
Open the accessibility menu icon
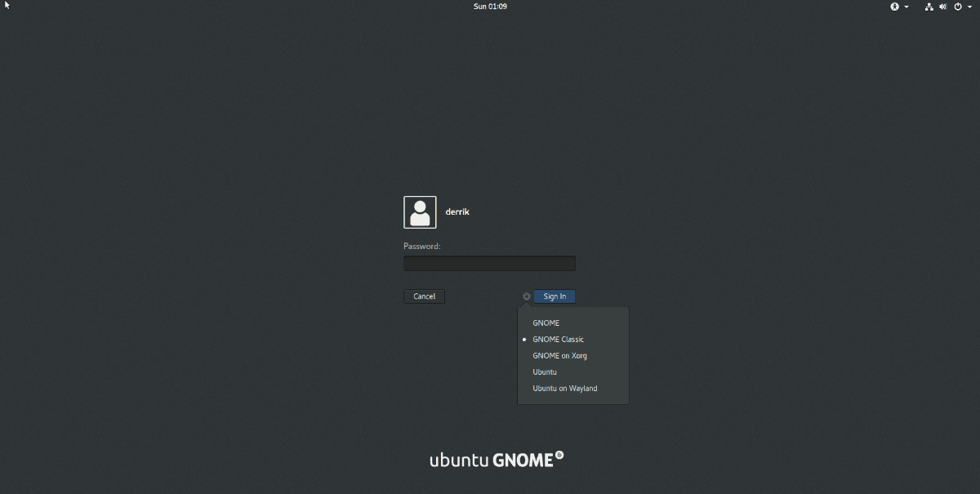894,7
